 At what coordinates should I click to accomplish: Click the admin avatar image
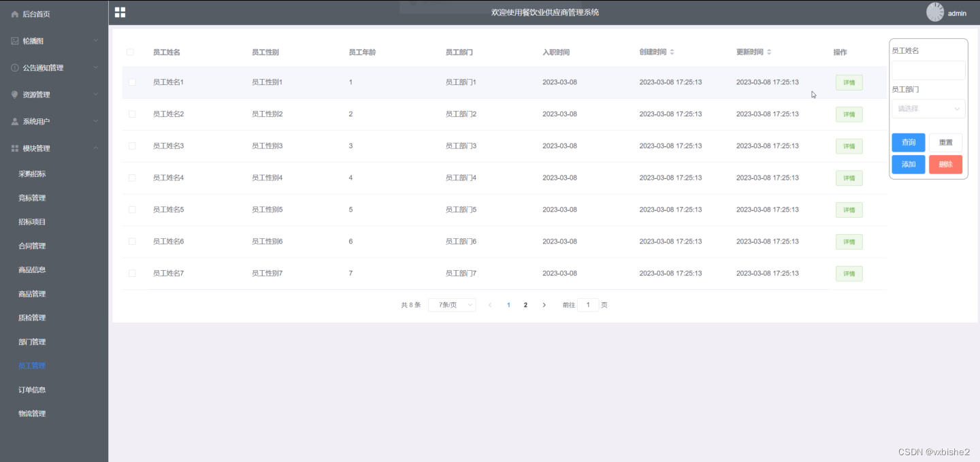[935, 12]
